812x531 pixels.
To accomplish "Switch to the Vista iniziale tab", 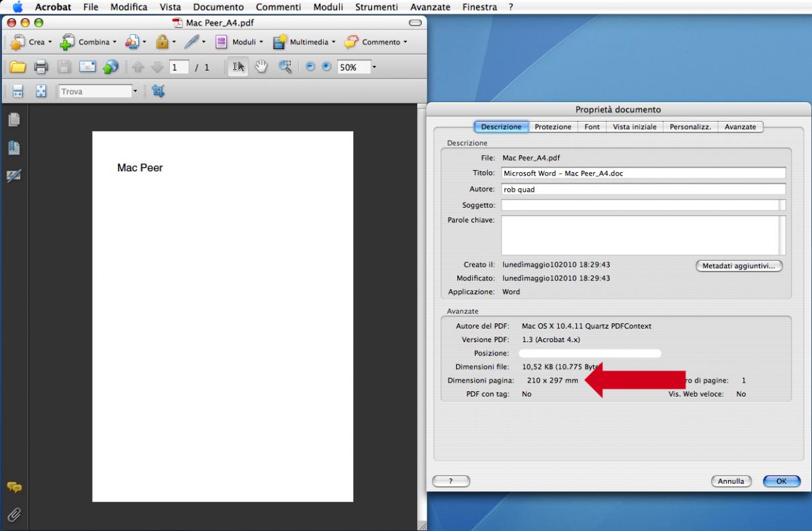I will (x=635, y=127).
